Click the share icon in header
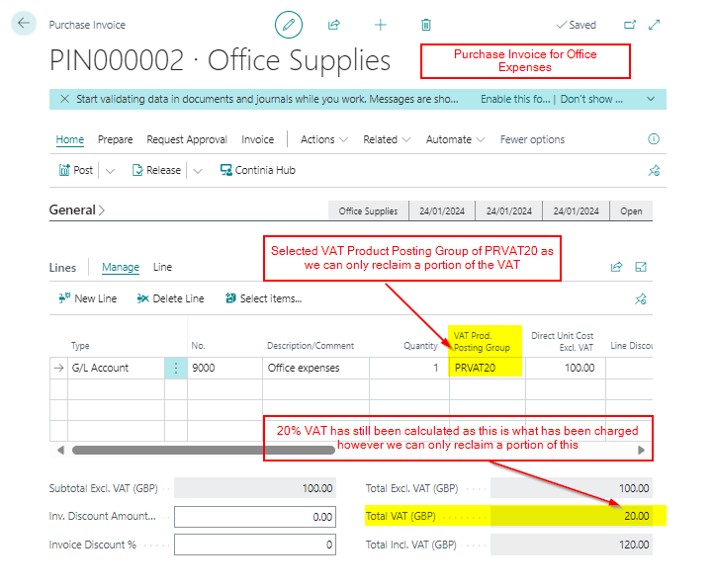Screen dimensions: 714x588 tap(334, 25)
